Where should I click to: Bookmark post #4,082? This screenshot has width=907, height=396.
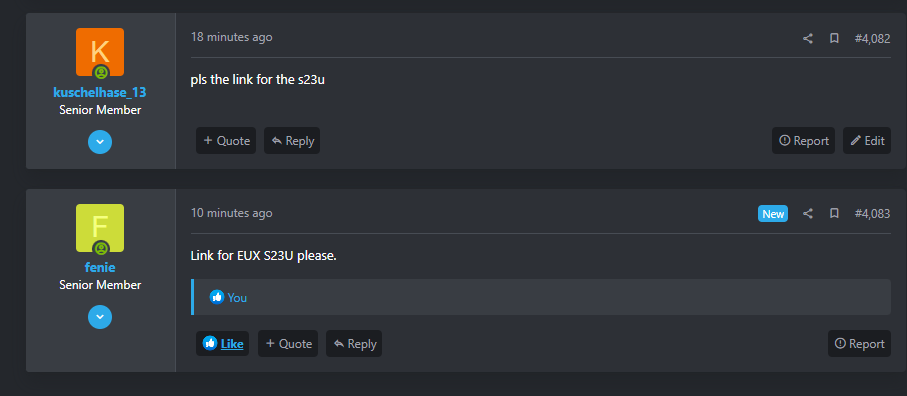coord(834,39)
